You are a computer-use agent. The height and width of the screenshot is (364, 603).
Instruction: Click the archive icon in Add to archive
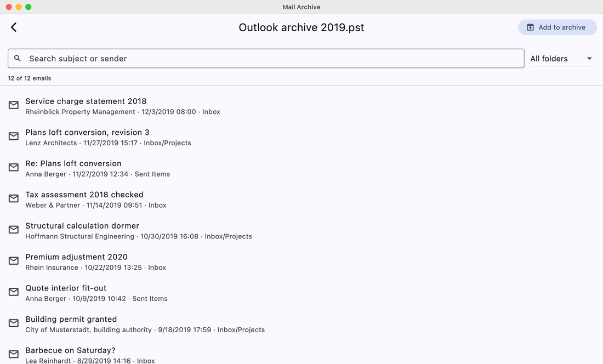tap(530, 27)
